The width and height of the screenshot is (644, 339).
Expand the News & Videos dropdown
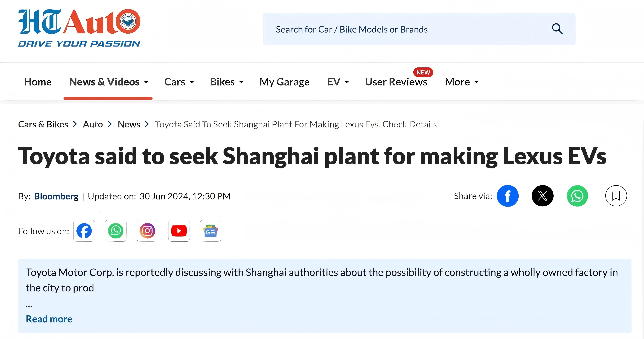(x=109, y=82)
